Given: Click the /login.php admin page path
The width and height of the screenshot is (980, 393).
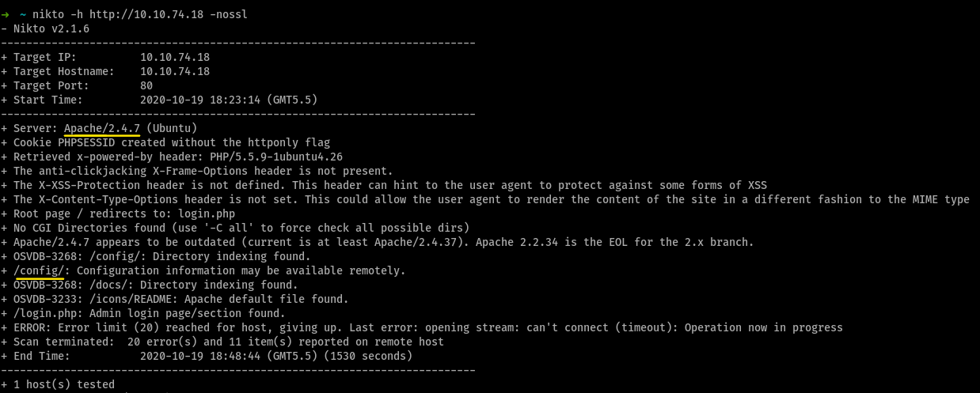Looking at the screenshot, I should pos(45,313).
